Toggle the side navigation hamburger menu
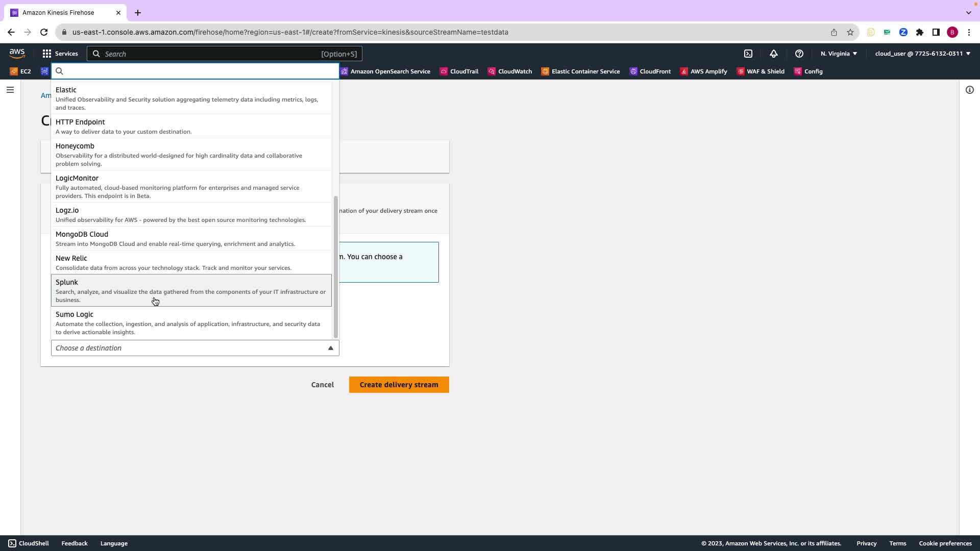 pyautogui.click(x=10, y=90)
